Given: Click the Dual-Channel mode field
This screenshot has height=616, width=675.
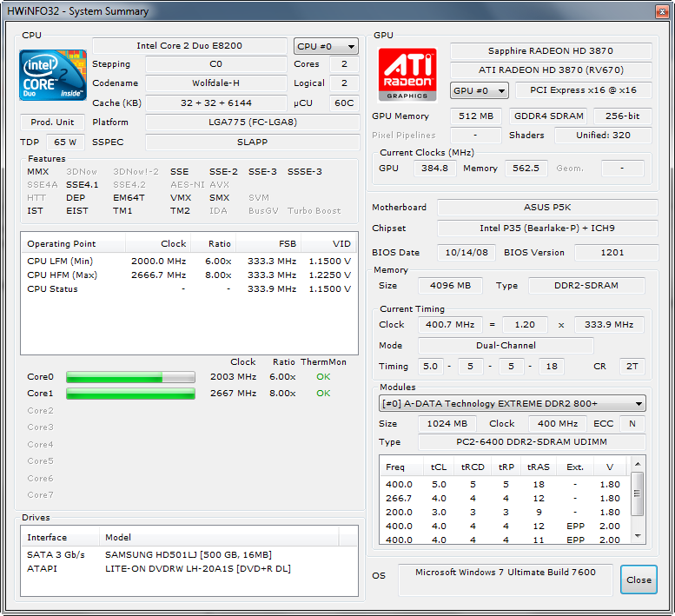Looking at the screenshot, I should tap(506, 345).
